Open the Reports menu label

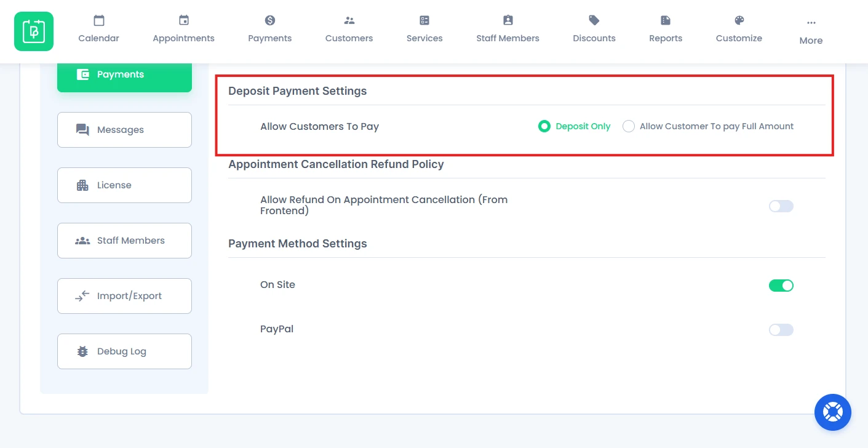tap(666, 38)
